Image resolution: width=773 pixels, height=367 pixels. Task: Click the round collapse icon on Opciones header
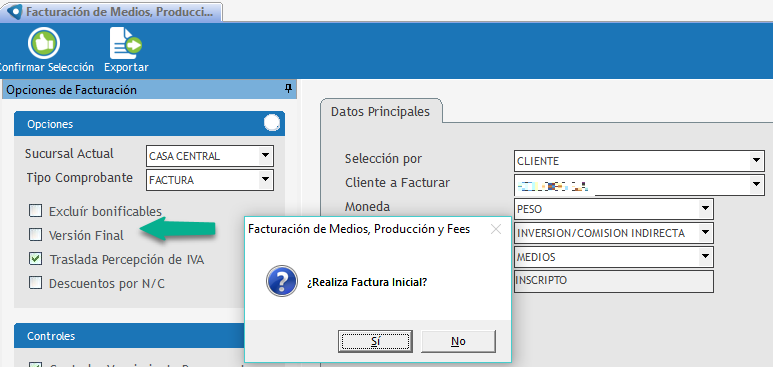point(272,123)
